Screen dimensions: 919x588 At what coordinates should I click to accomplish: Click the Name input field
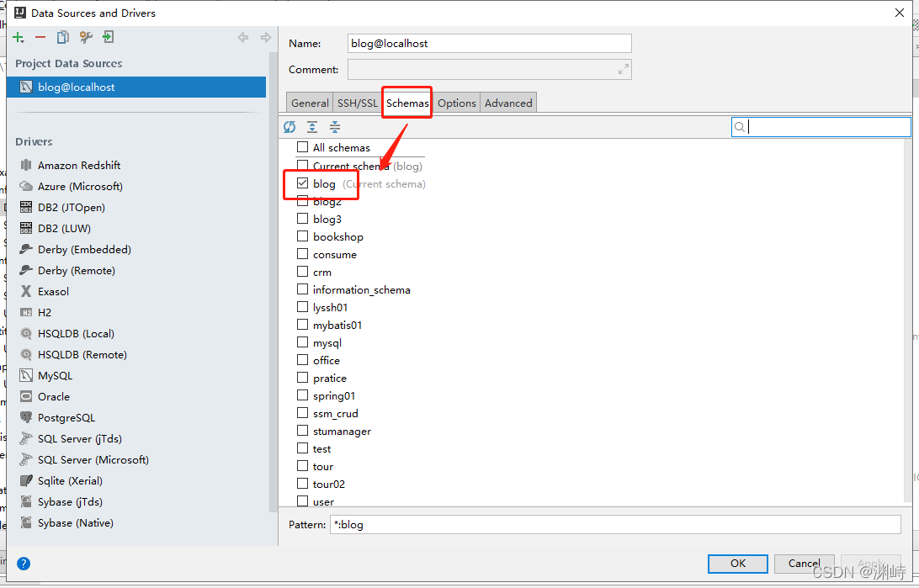[x=490, y=44]
